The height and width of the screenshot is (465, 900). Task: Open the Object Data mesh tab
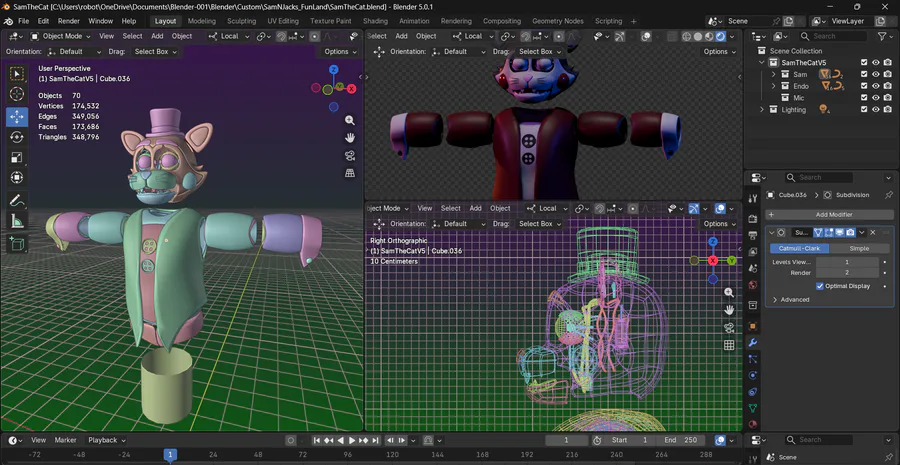coord(752,408)
